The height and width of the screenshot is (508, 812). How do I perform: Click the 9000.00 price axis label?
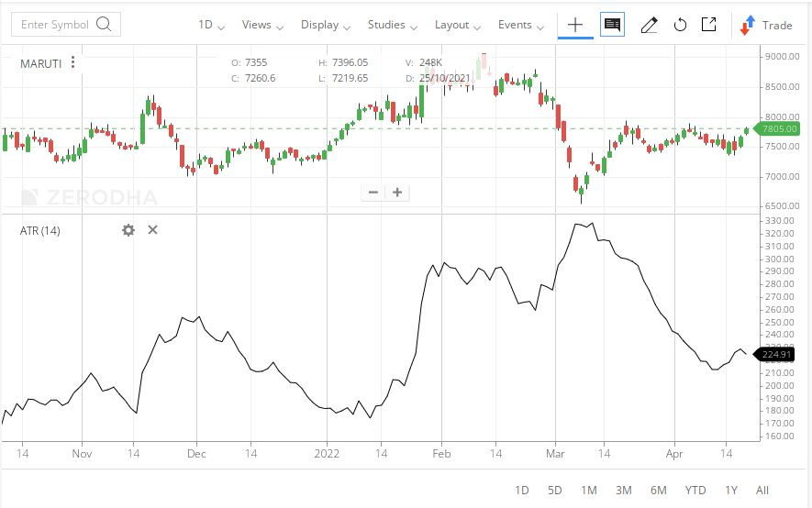pyautogui.click(x=782, y=56)
